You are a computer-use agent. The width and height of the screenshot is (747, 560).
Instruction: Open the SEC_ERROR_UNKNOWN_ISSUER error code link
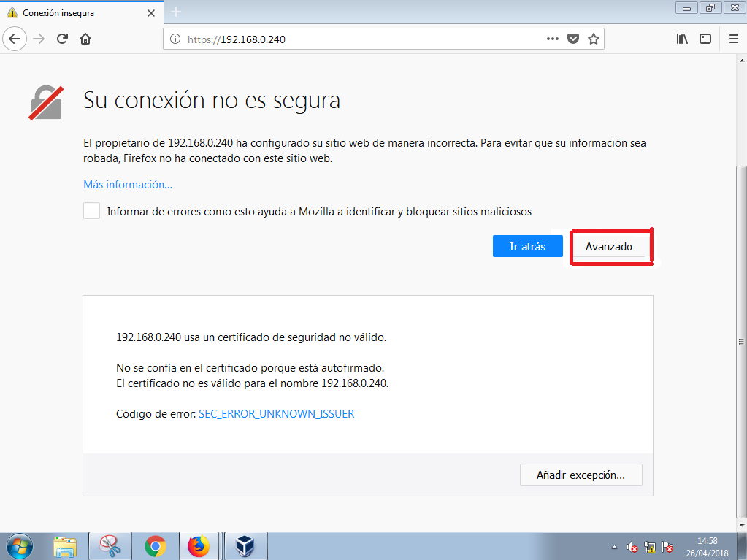click(276, 414)
